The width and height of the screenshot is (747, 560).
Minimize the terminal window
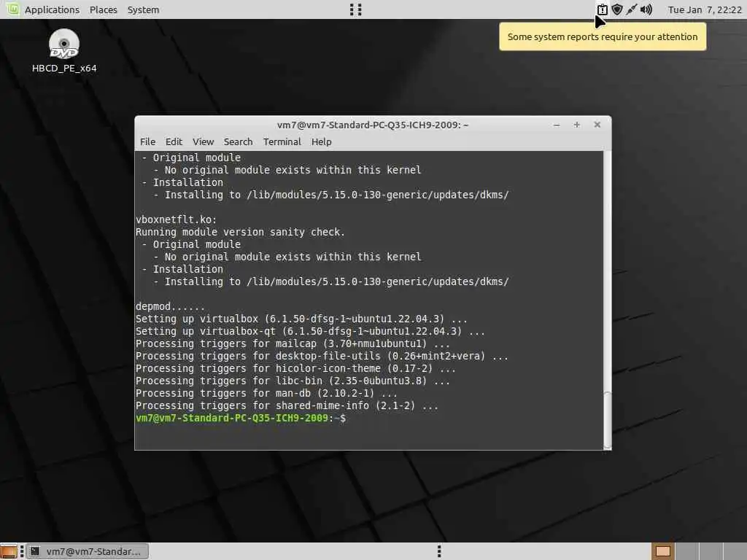(x=557, y=125)
